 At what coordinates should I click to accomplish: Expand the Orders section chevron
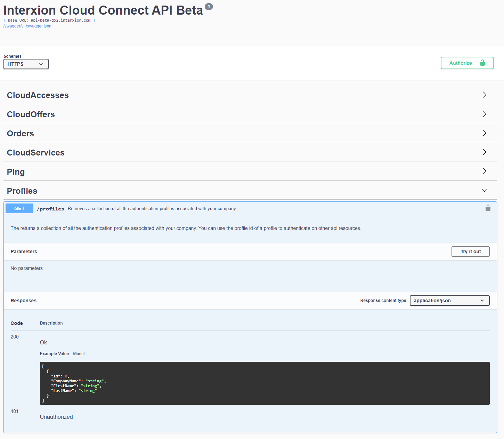click(x=485, y=133)
